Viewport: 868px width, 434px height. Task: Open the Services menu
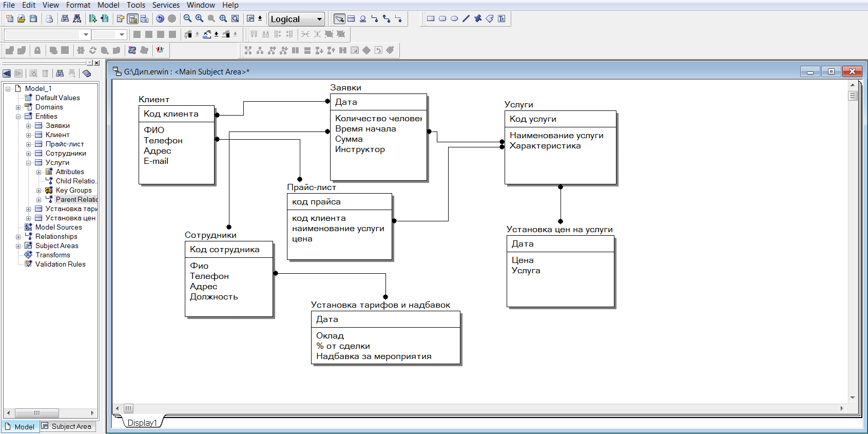click(166, 5)
